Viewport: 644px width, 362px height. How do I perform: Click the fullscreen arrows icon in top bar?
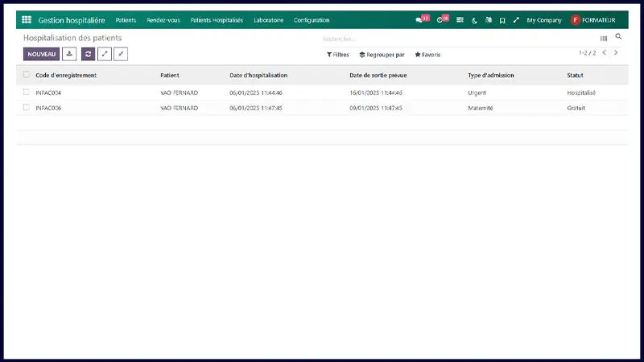click(516, 19)
